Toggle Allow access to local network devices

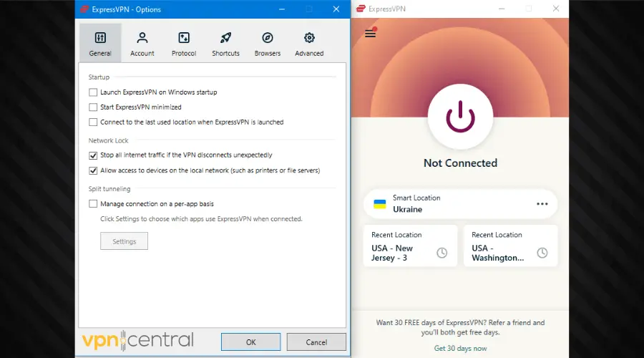(x=93, y=170)
